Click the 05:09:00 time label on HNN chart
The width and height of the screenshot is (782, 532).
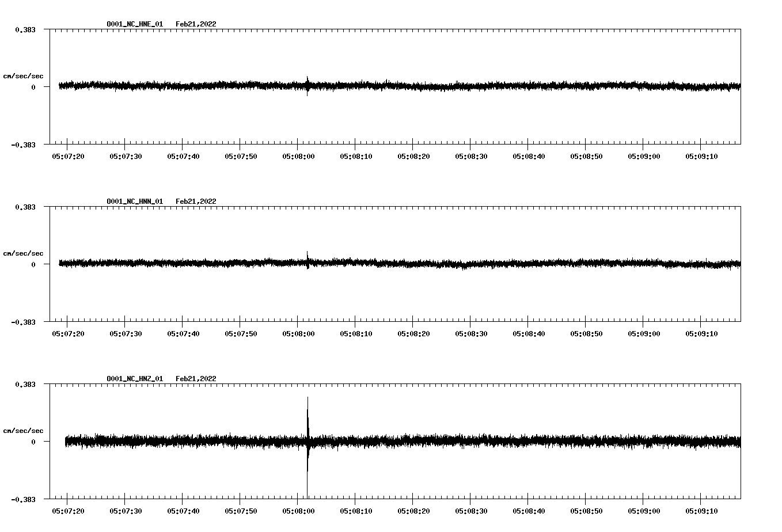click(644, 333)
